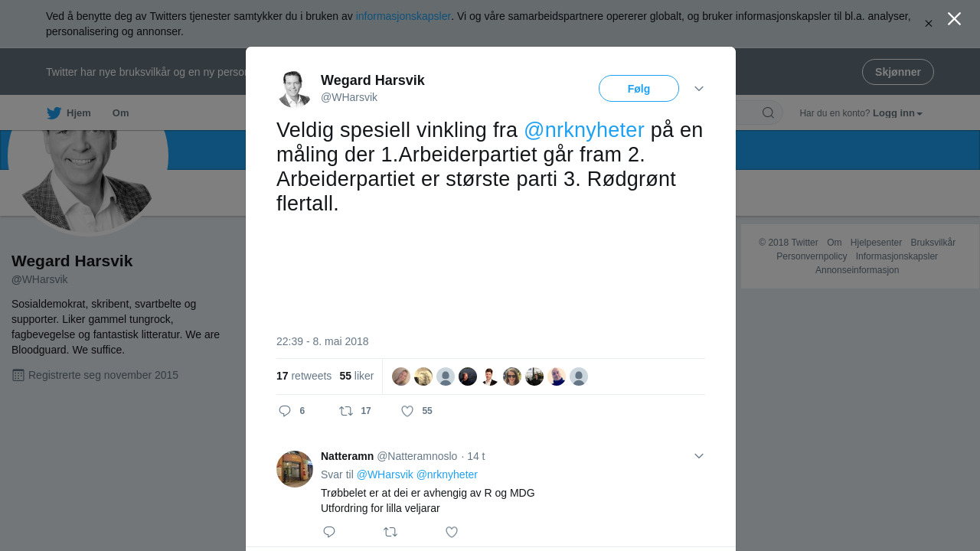
Task: Click the retweet icon showing 17
Action: point(346,411)
